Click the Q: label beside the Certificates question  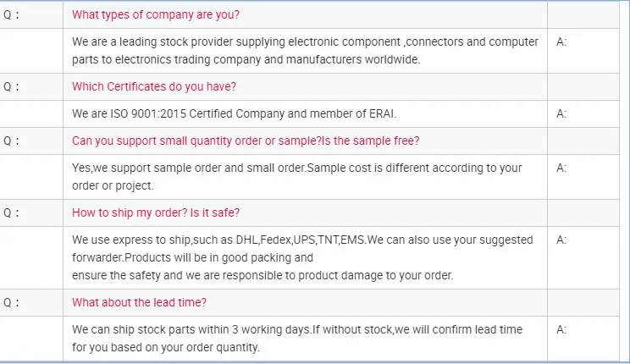click(x=12, y=86)
